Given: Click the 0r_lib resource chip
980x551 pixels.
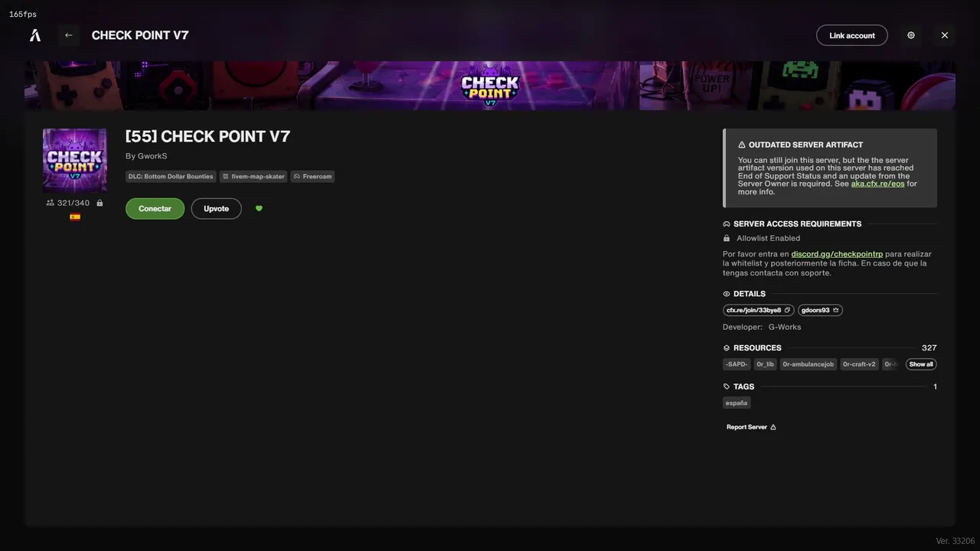Looking at the screenshot, I should pos(765,364).
